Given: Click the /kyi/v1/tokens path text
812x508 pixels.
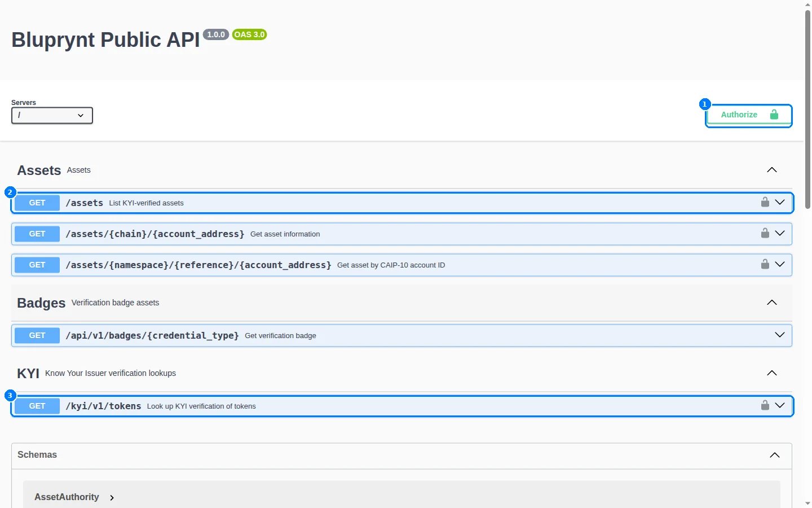Looking at the screenshot, I should 103,406.
